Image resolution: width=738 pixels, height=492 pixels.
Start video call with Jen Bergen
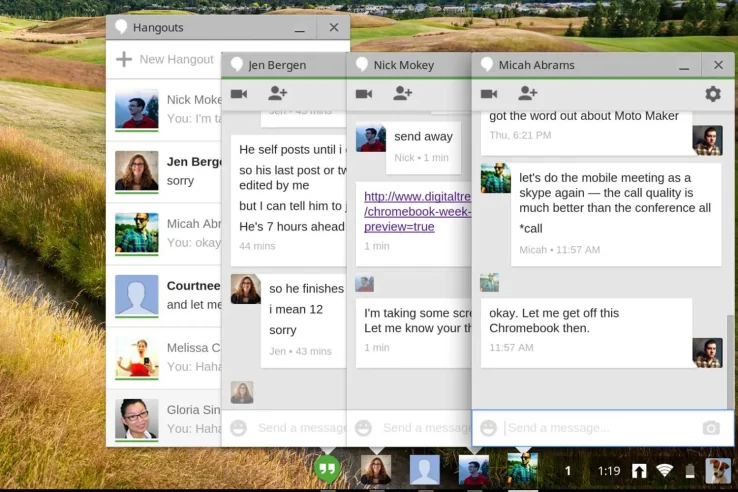pos(239,94)
